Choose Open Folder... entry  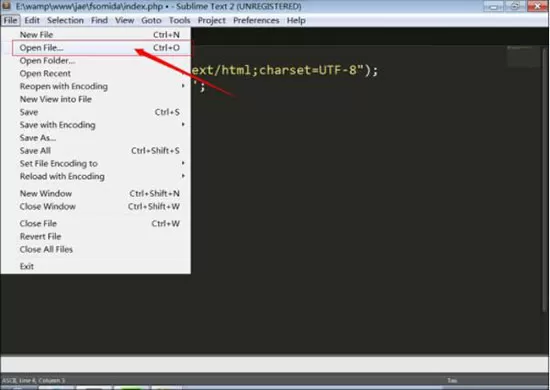(96, 61)
